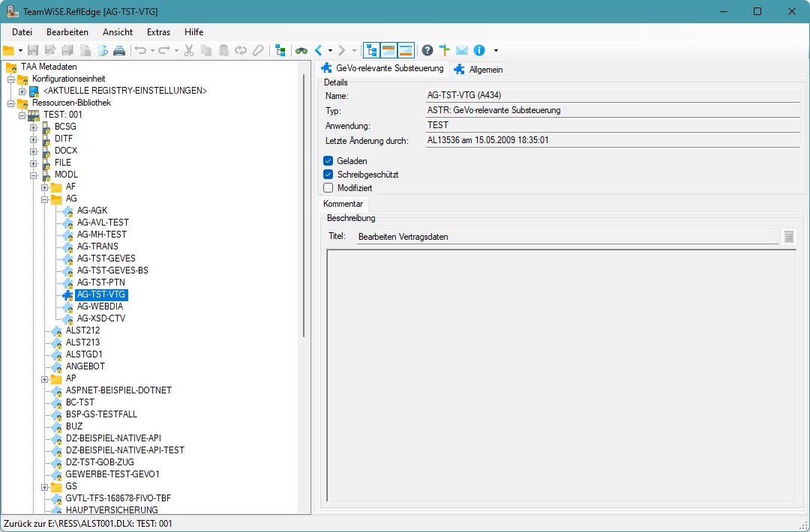
Task: Collapse the MODL tree node
Action: (x=34, y=175)
